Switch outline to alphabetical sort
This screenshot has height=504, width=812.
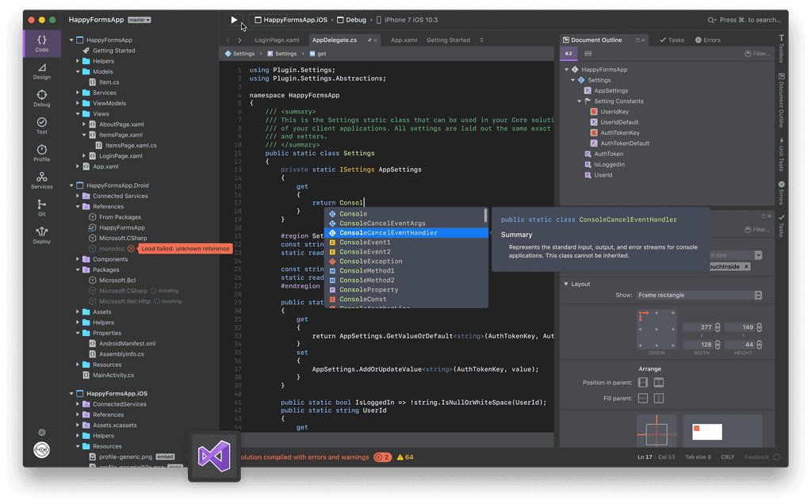tap(569, 53)
